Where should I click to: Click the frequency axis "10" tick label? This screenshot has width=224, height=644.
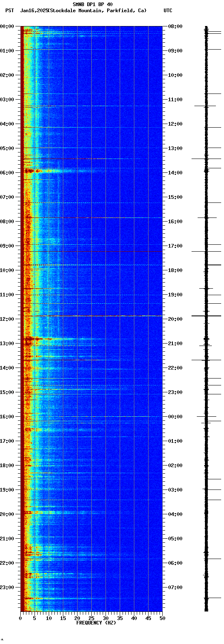(x=49, y=618)
